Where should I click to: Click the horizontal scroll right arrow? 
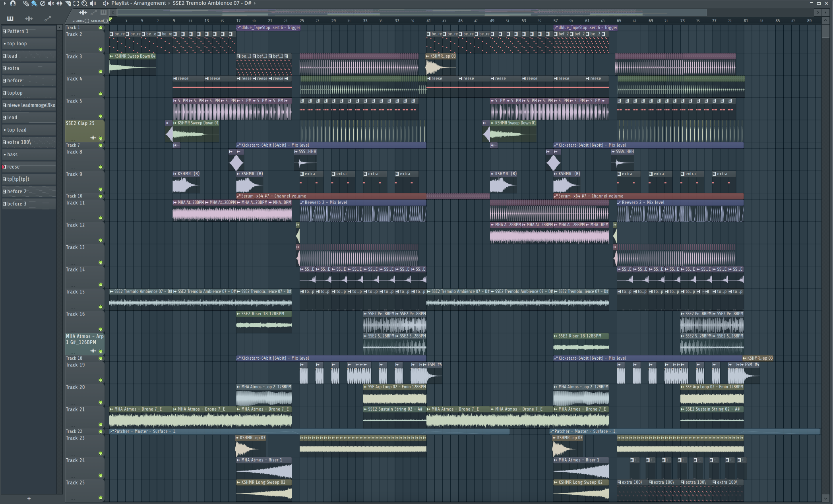click(818, 12)
